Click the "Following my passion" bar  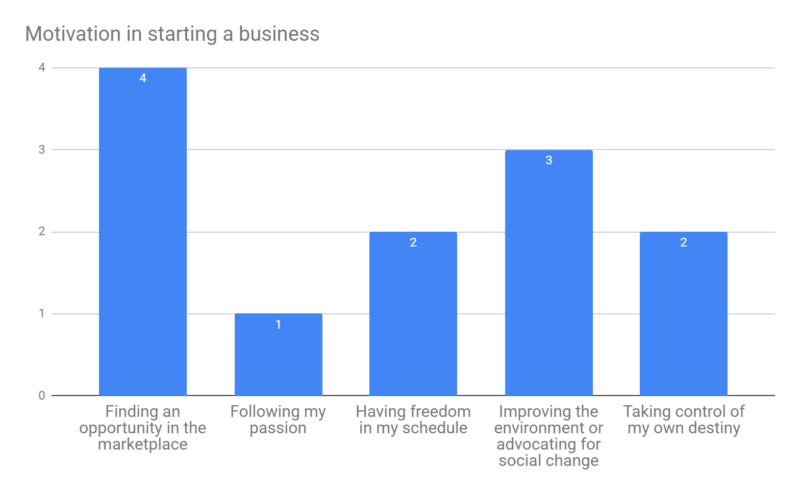pyautogui.click(x=278, y=360)
